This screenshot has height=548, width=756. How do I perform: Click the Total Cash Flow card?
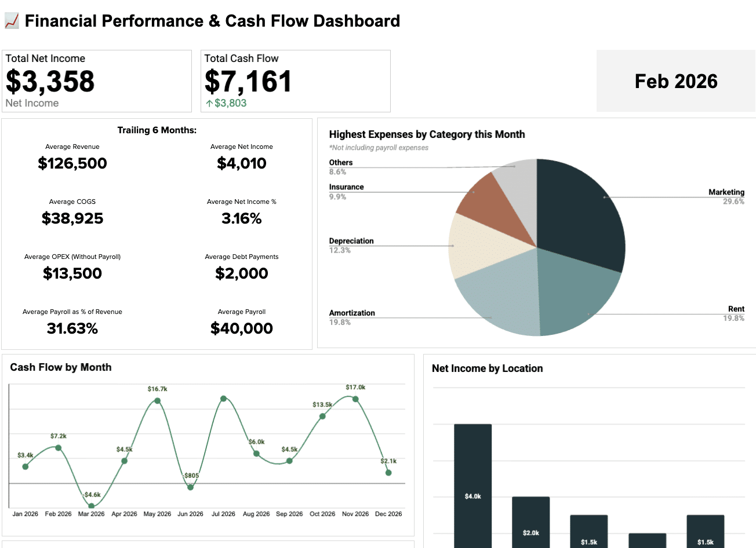tap(296, 81)
